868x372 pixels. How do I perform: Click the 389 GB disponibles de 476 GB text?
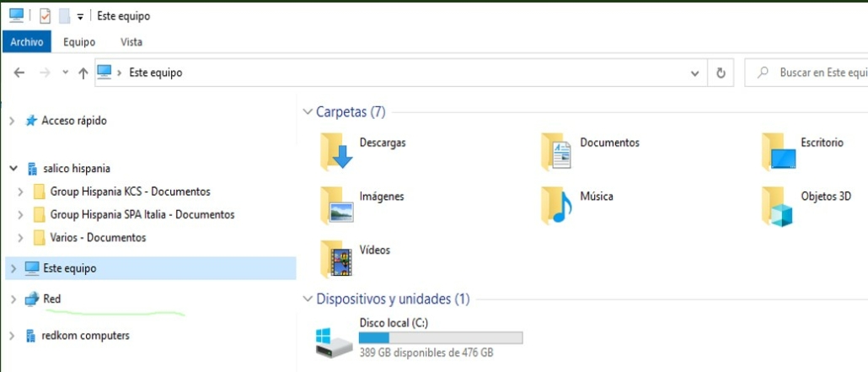pos(426,353)
